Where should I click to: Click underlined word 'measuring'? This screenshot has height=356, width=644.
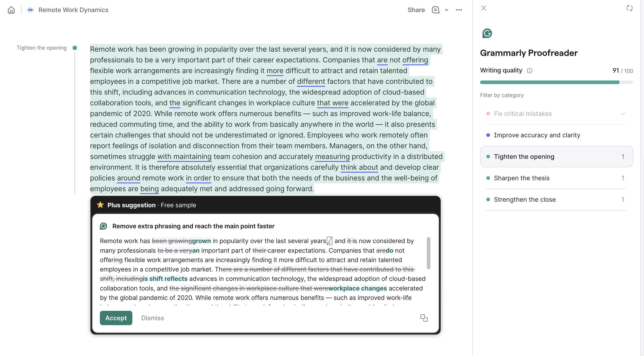coord(332,157)
